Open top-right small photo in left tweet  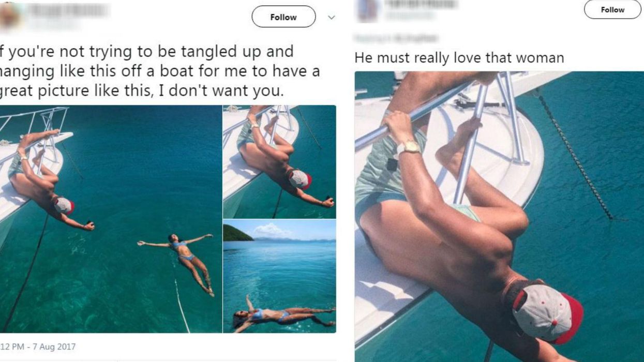(279, 161)
